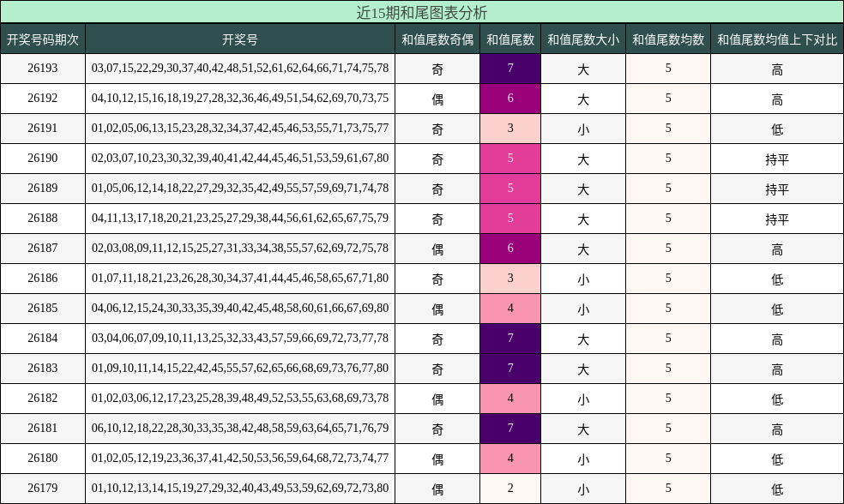Select draw numbers starting 04,10,12,15 of 26192
Screen dimensions: 844x504
[240, 99]
